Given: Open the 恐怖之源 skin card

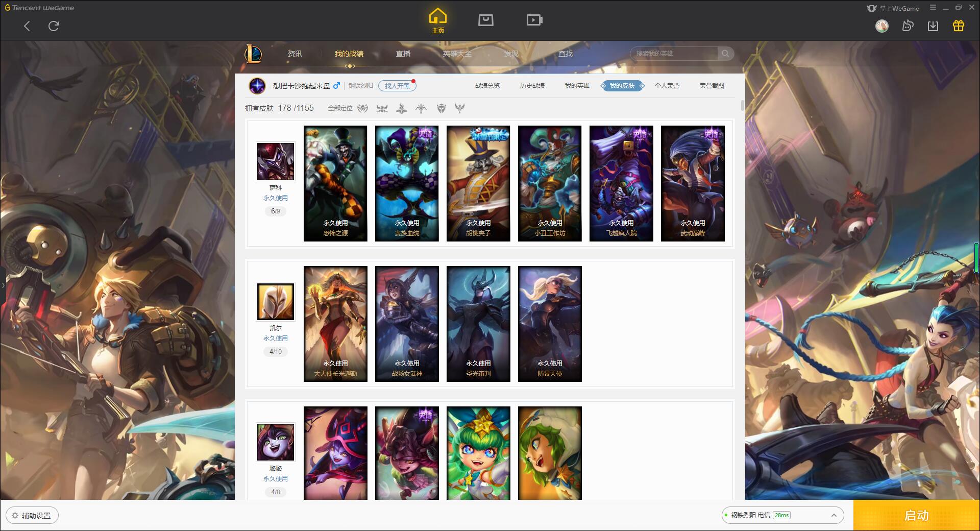Looking at the screenshot, I should point(335,184).
